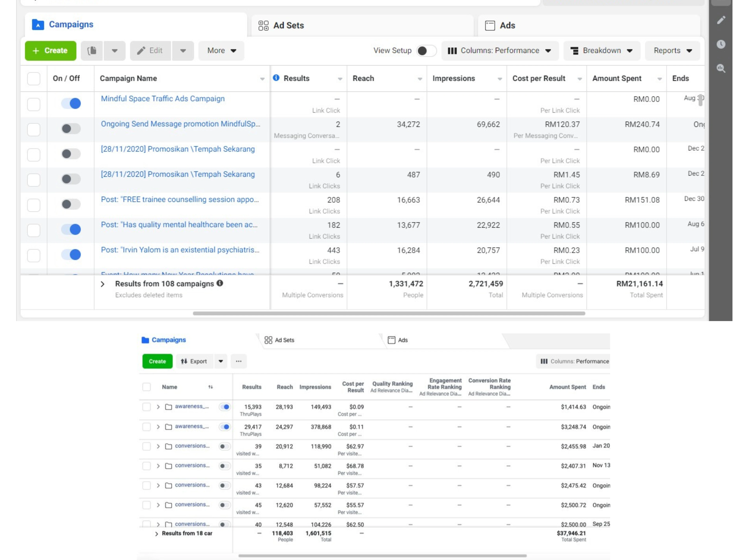747x560 pixels.
Task: Click the three-dots more options button
Action: (238, 361)
